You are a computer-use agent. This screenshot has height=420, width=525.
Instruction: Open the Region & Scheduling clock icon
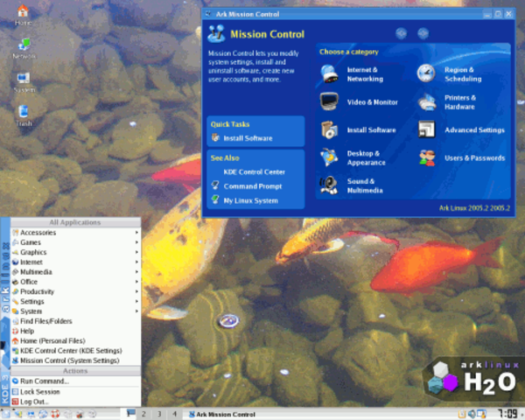pos(426,73)
